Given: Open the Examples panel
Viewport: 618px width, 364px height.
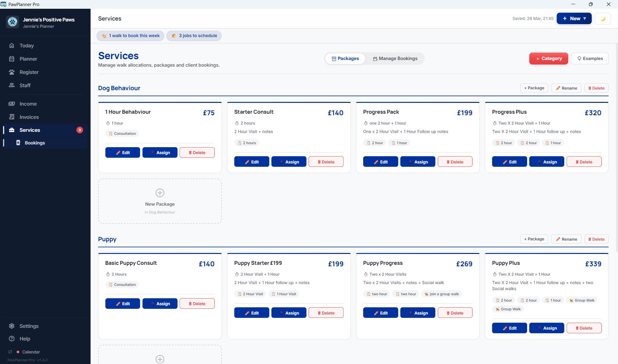Looking at the screenshot, I should 590,59.
